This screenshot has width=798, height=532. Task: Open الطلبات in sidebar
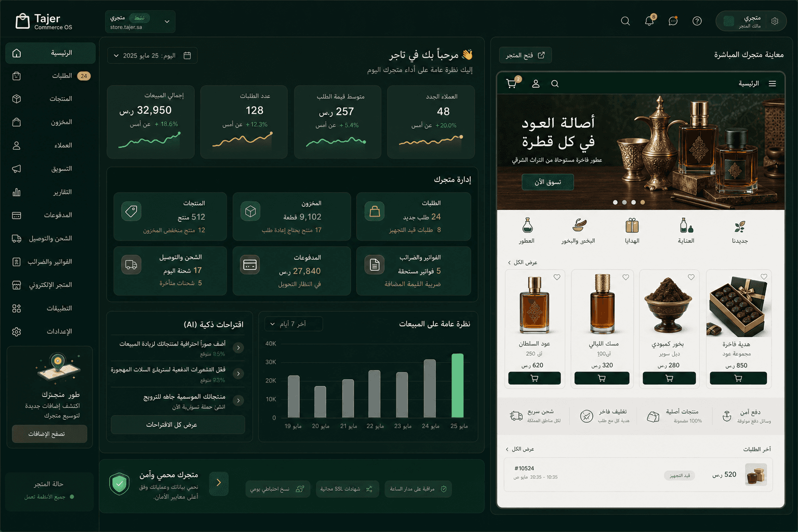pos(50,76)
